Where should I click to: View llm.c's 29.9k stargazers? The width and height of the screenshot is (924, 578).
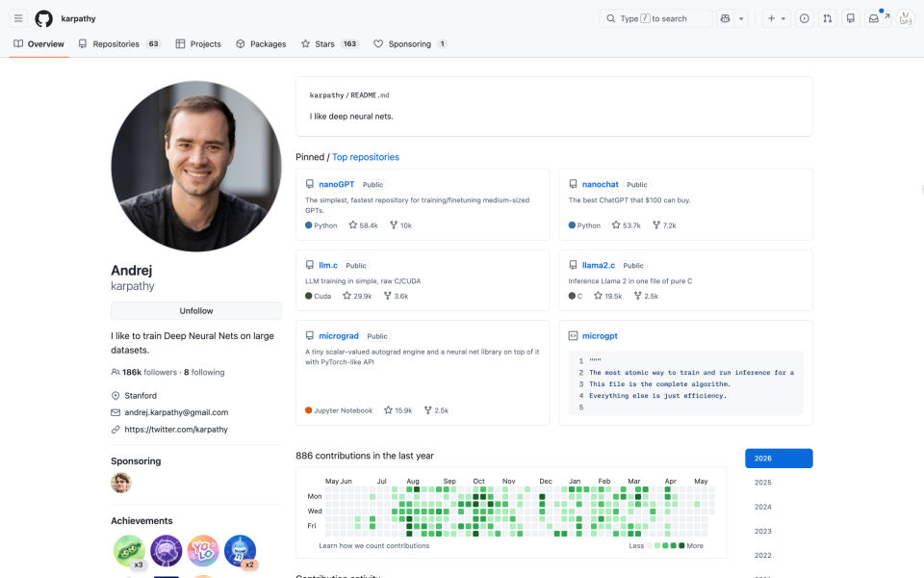click(357, 296)
